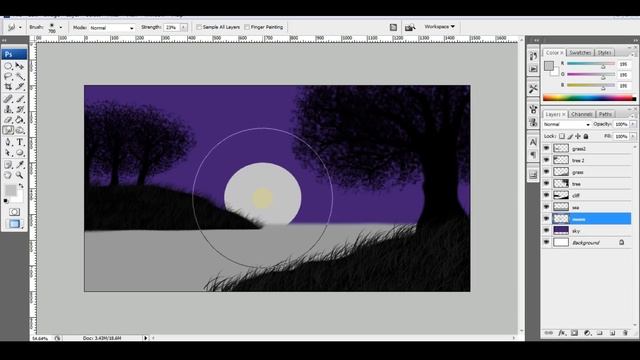Open the Opacity slider arrow
The height and width of the screenshot is (360, 640).
(633, 124)
